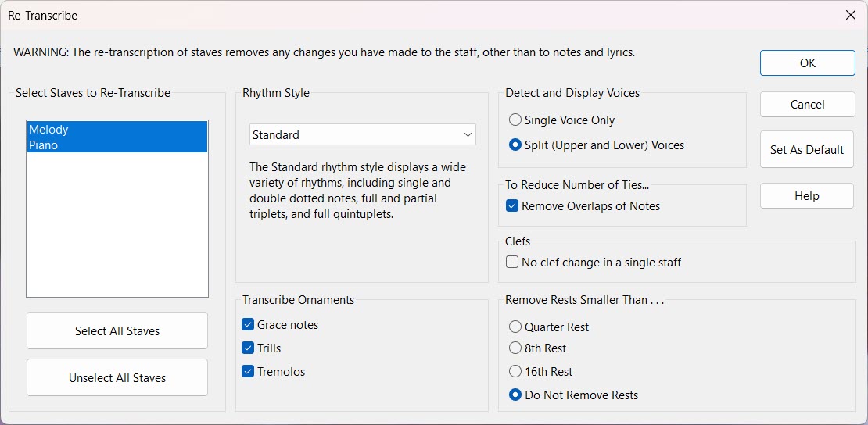The image size is (868, 425).
Task: Enable No clef change in single staff
Action: click(513, 262)
